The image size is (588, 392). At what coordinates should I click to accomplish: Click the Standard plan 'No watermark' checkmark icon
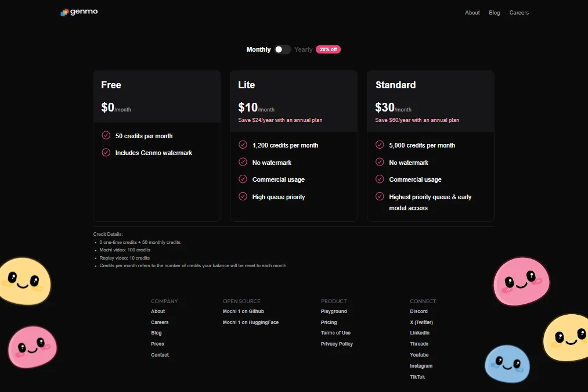(380, 162)
